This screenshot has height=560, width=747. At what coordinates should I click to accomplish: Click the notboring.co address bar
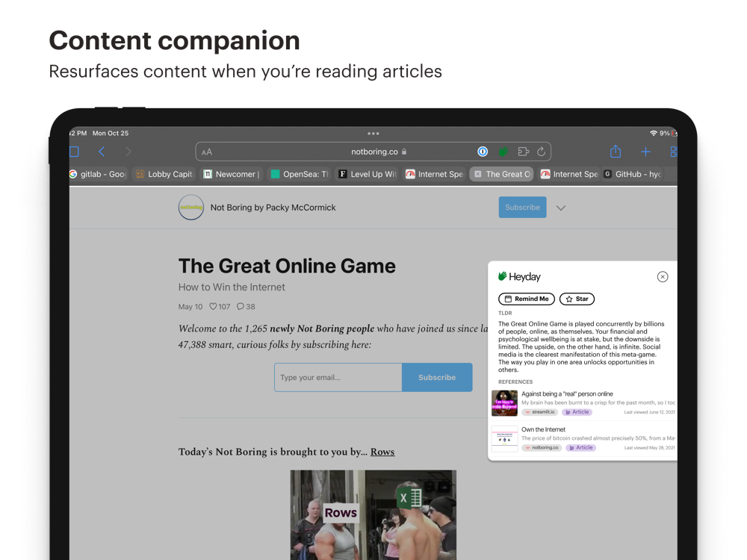(x=373, y=152)
